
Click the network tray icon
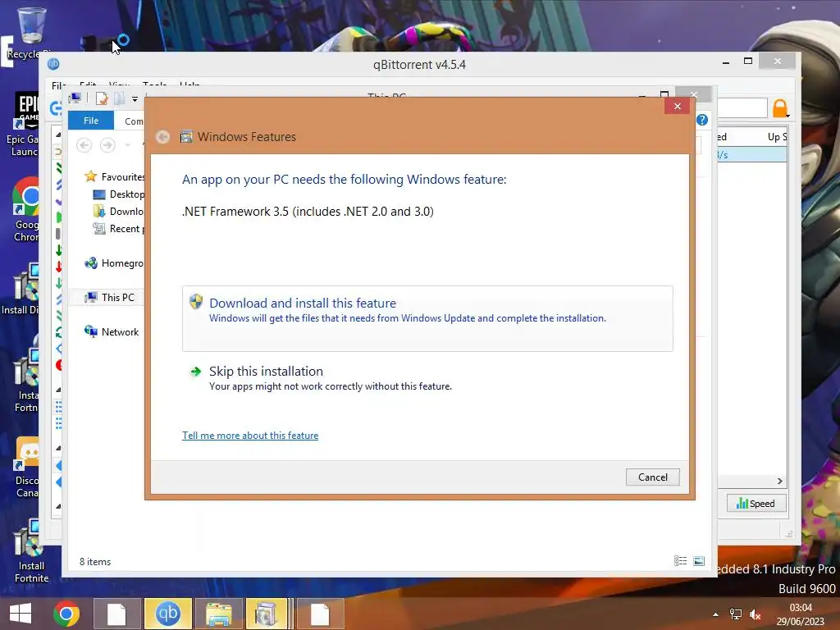(736, 614)
